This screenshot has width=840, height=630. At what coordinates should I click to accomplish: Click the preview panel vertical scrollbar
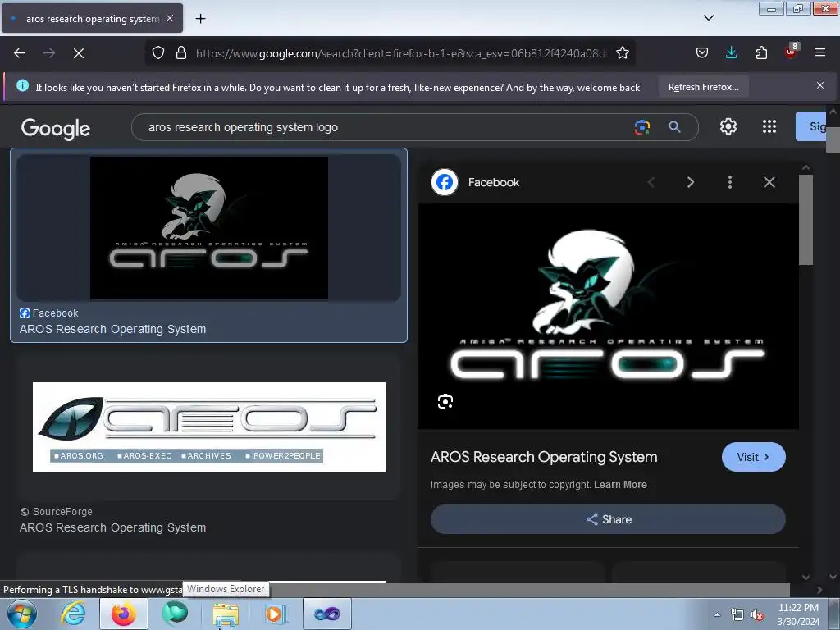(806, 220)
